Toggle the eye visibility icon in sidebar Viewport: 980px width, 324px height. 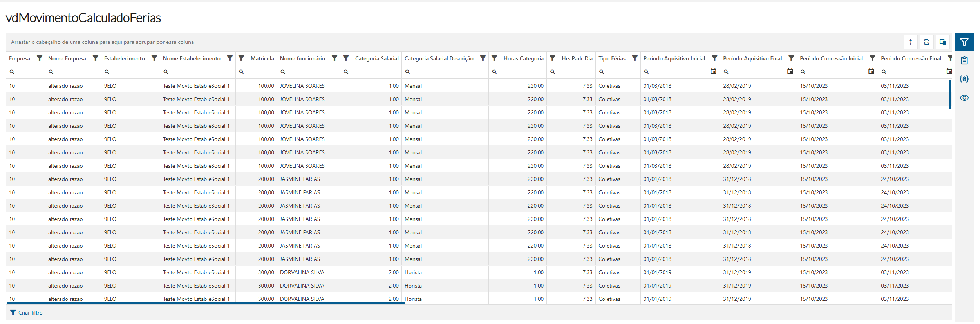(964, 98)
